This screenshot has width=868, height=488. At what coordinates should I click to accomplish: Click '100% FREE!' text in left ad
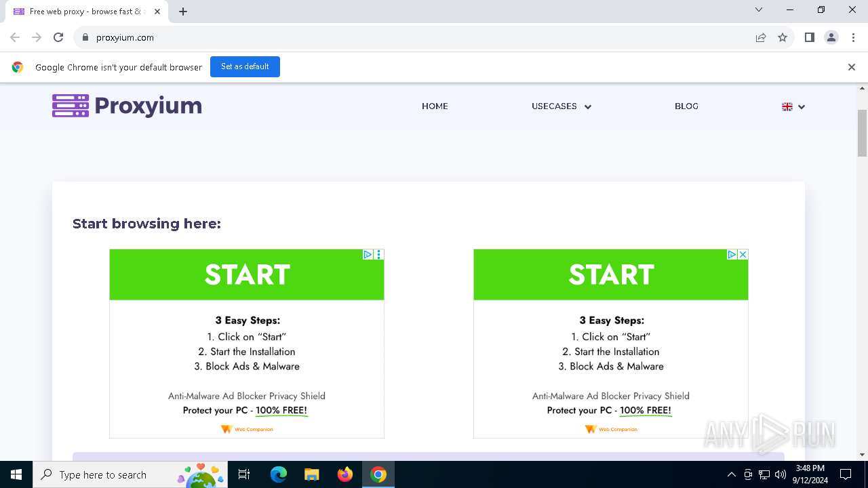tap(281, 410)
